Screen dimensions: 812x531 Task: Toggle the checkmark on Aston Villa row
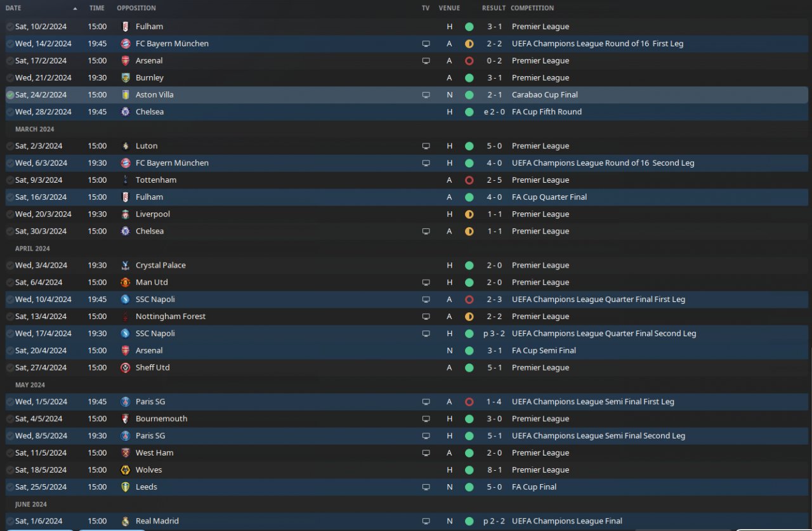click(10, 95)
